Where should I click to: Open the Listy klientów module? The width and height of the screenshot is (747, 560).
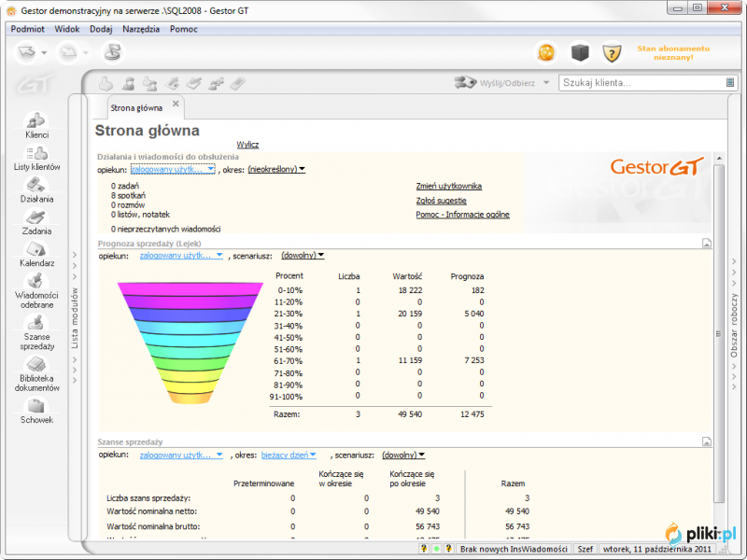[x=36, y=158]
